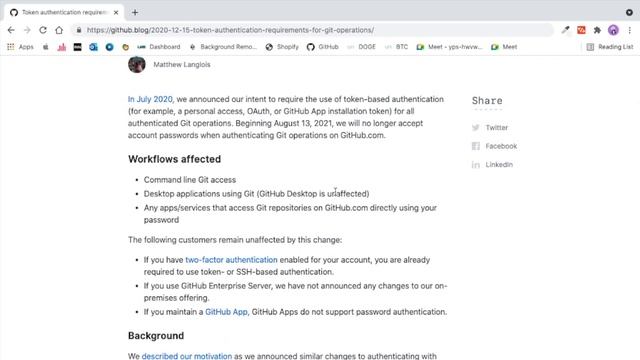
Task: Click the address bar URL field
Action: [312, 30]
